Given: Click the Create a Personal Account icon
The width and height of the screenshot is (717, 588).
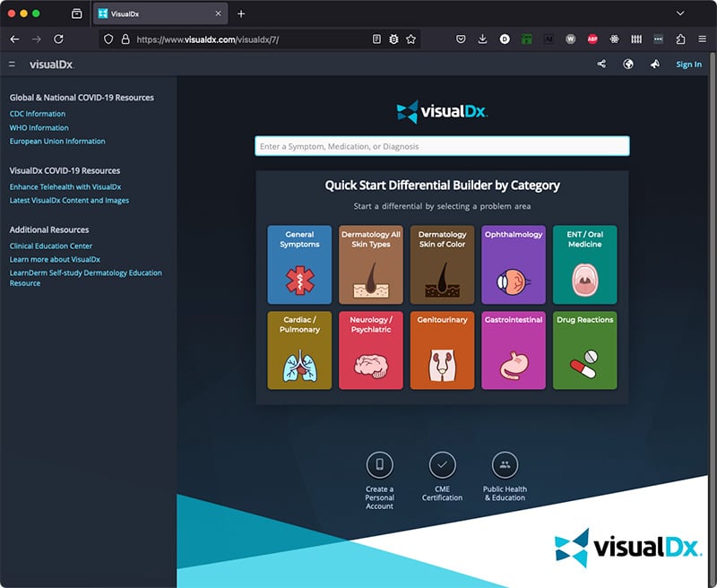Looking at the screenshot, I should [x=379, y=464].
